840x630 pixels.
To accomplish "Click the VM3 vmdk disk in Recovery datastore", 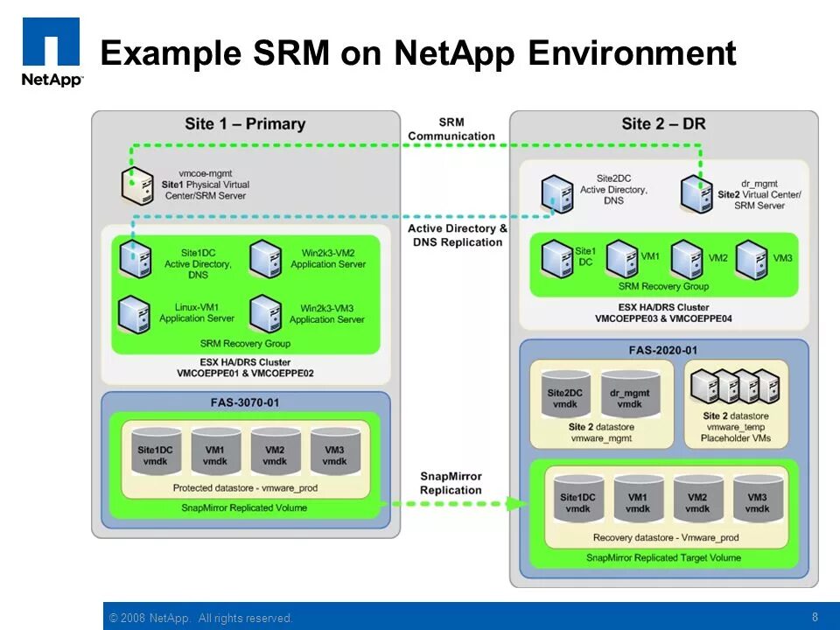I will 758,499.
